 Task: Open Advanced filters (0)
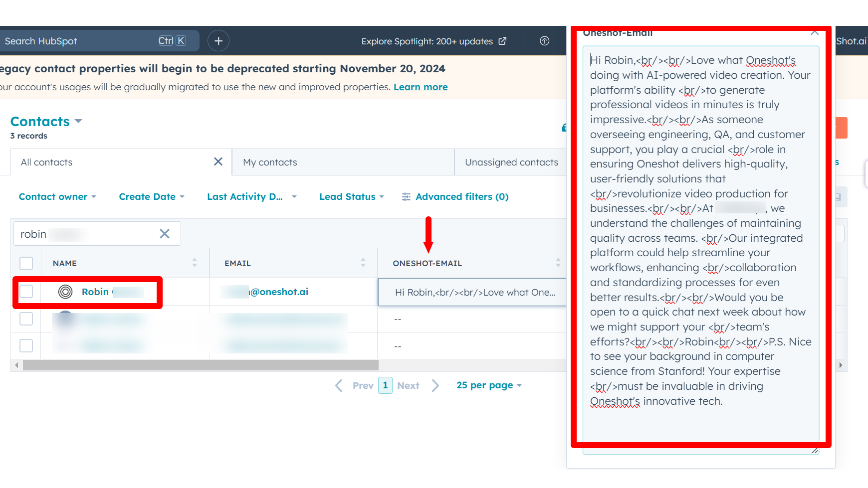(455, 197)
